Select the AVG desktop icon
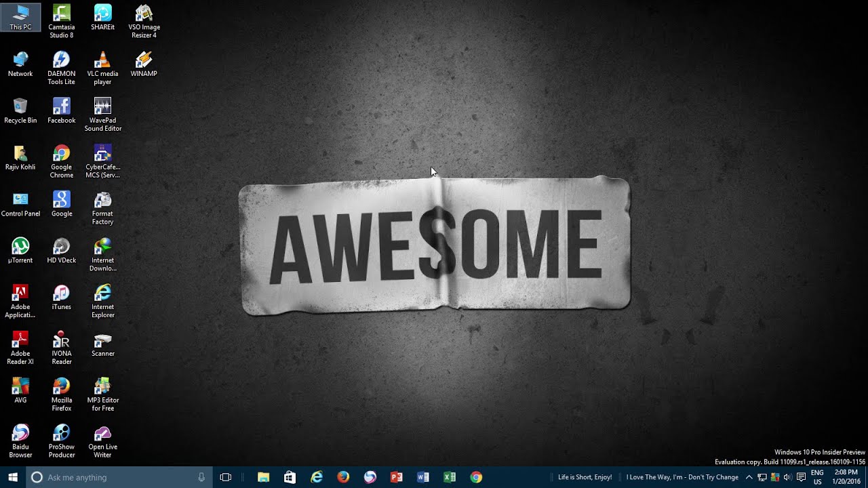The width and height of the screenshot is (868, 488). [20, 390]
